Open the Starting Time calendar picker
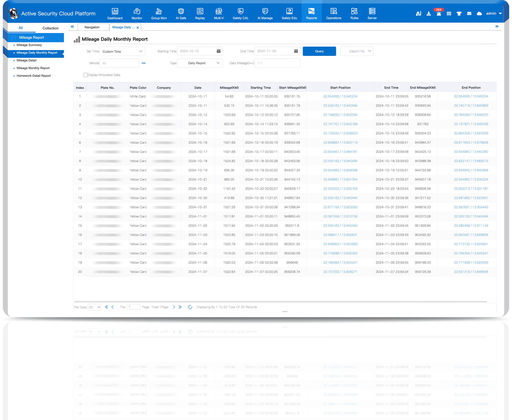The height and width of the screenshot is (420, 512). (x=218, y=51)
